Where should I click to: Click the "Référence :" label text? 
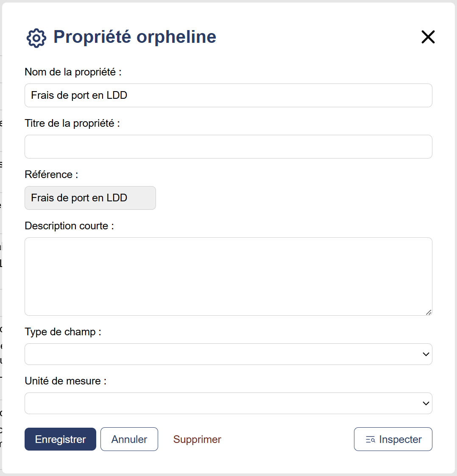(51, 175)
